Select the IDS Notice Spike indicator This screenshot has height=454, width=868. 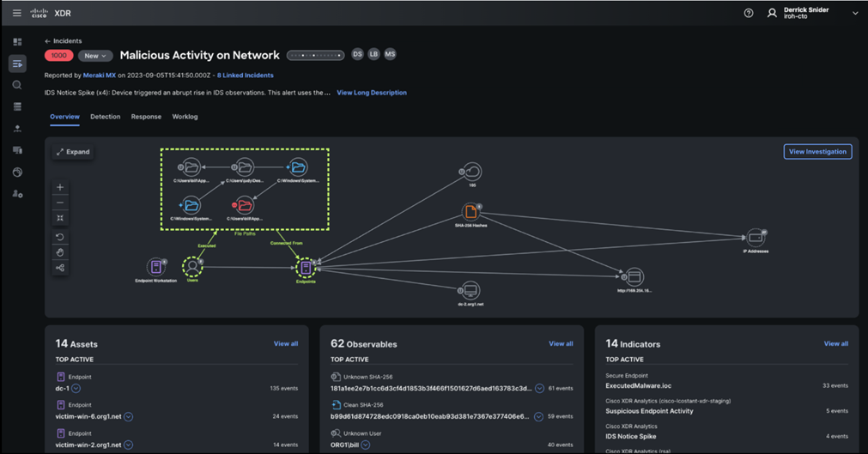click(630, 437)
